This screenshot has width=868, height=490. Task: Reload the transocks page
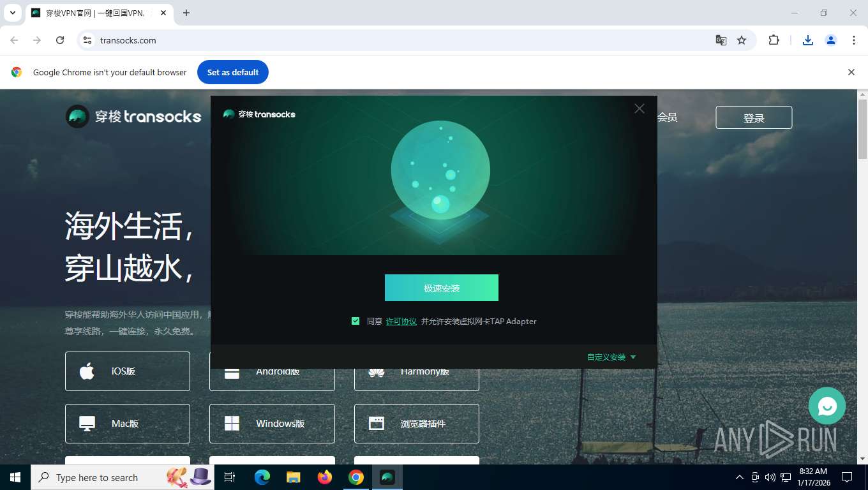point(60,40)
